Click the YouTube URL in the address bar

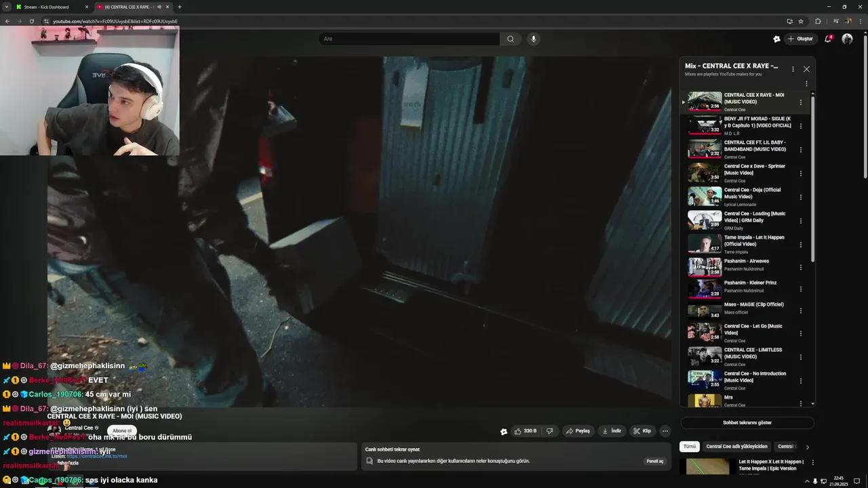pyautogui.click(x=115, y=21)
